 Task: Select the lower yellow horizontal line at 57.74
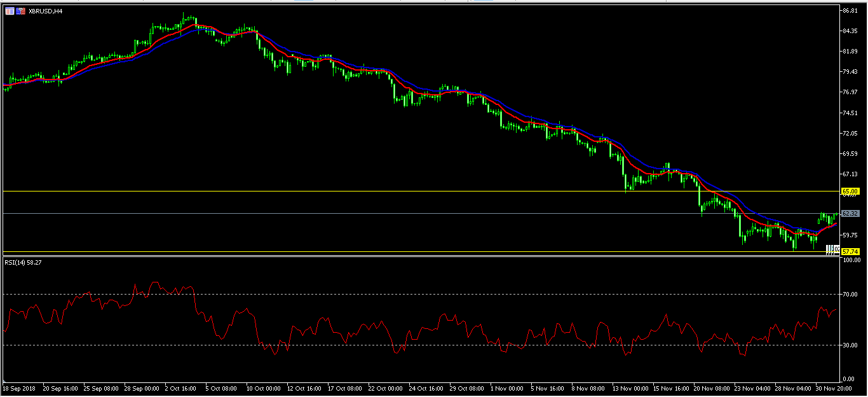[x=381, y=251]
